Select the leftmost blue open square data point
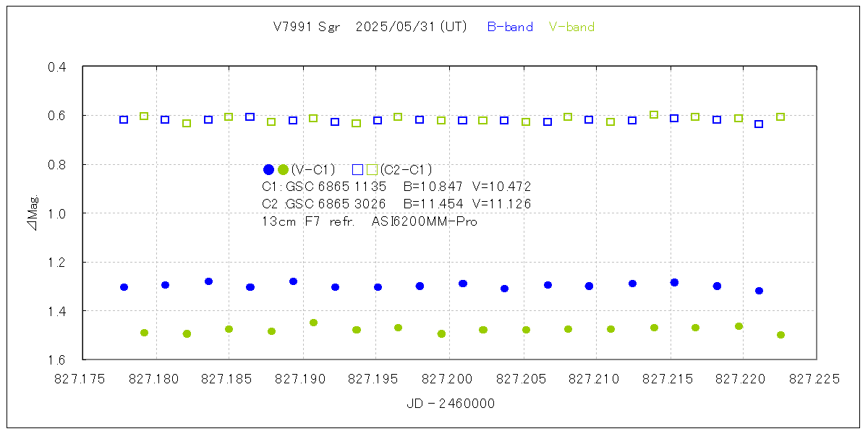This screenshot has width=868, height=434. pyautogui.click(x=124, y=119)
